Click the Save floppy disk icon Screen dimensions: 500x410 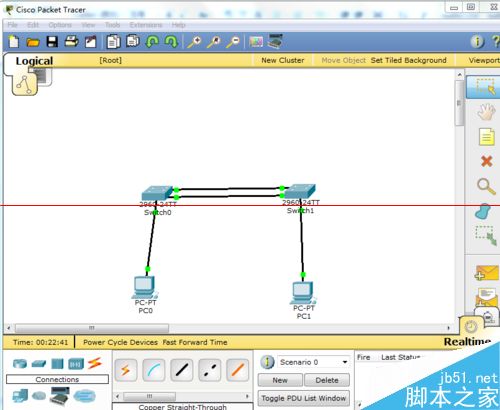coord(52,42)
